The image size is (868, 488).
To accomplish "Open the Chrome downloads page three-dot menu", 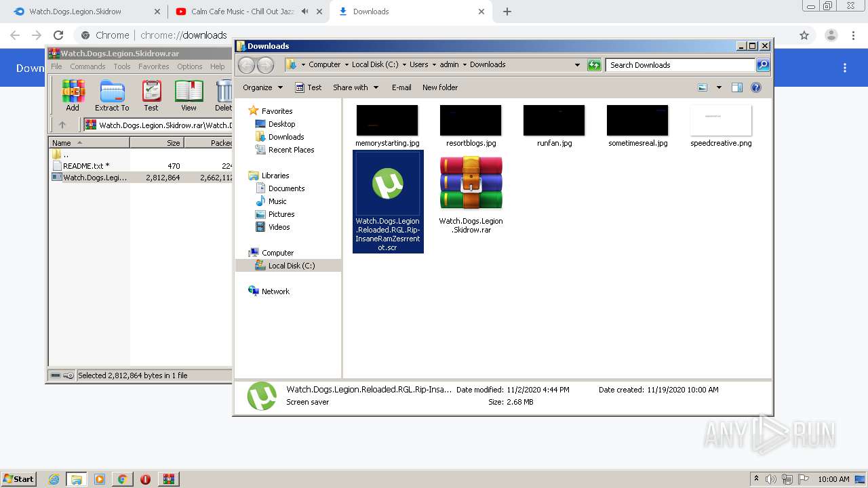I will [x=845, y=68].
